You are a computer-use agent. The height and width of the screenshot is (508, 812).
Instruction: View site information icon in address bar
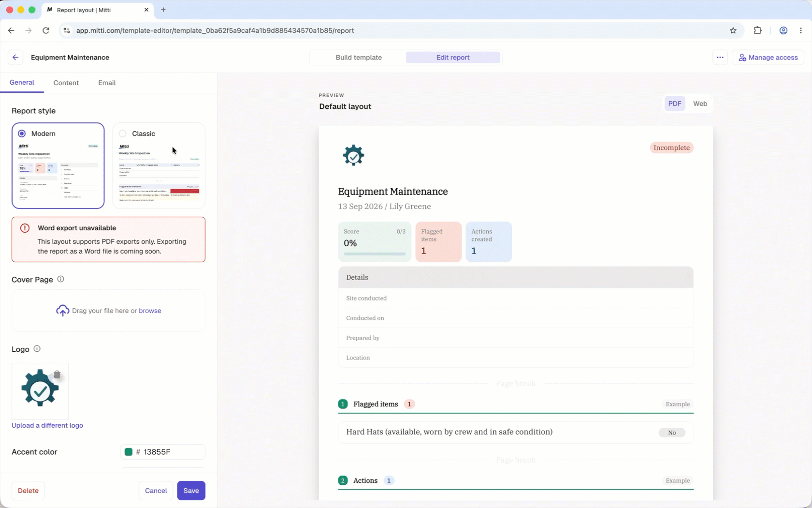67,30
